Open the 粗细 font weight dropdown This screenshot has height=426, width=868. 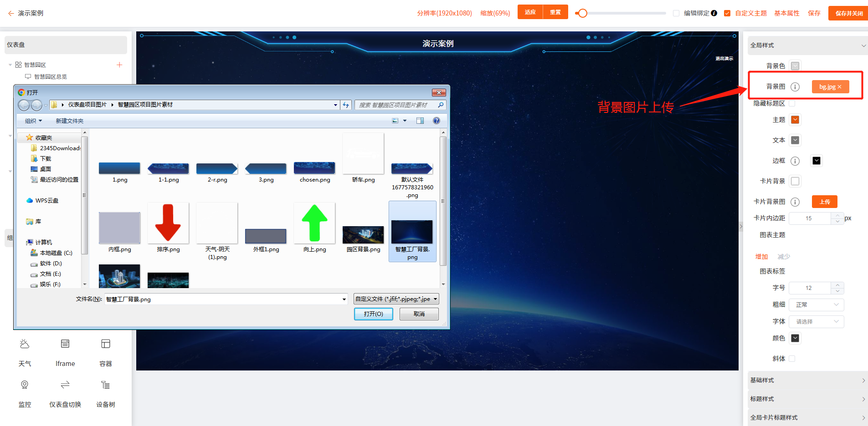point(817,305)
